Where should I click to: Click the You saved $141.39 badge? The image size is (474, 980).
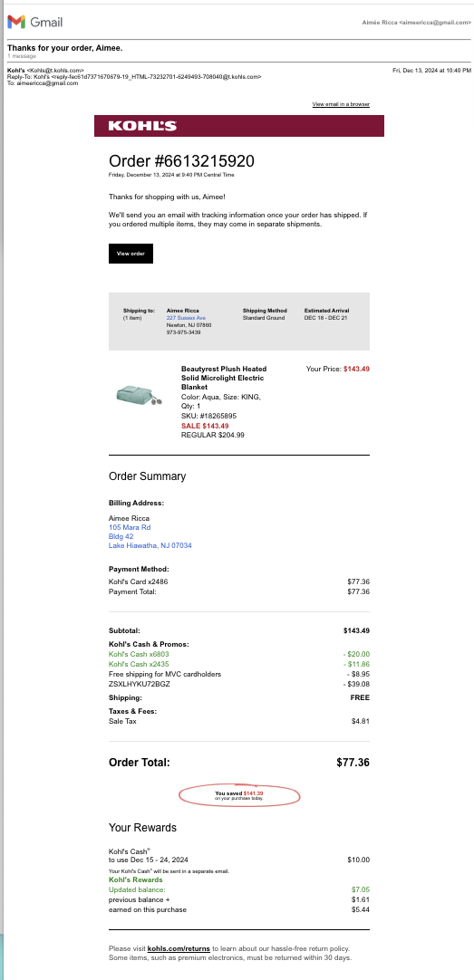[239, 795]
